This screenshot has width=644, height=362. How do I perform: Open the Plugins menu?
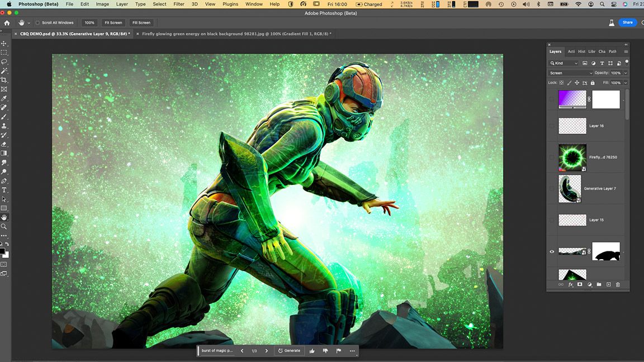pos(230,4)
